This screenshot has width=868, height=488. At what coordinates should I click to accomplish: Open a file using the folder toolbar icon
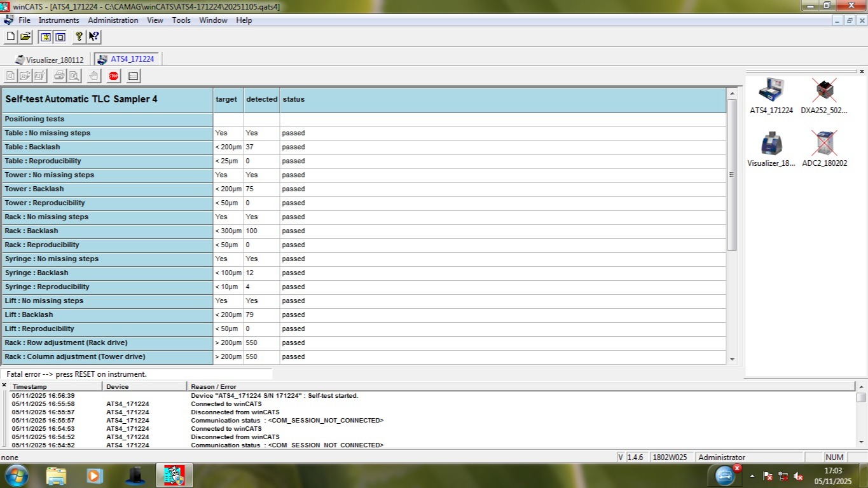click(x=24, y=37)
